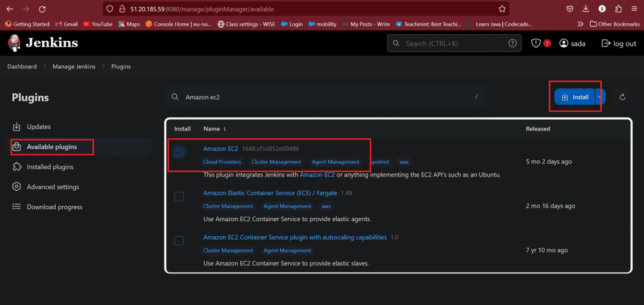This screenshot has width=644, height=305.
Task: Show more bookmarks with the double chevron
Action: (581, 24)
